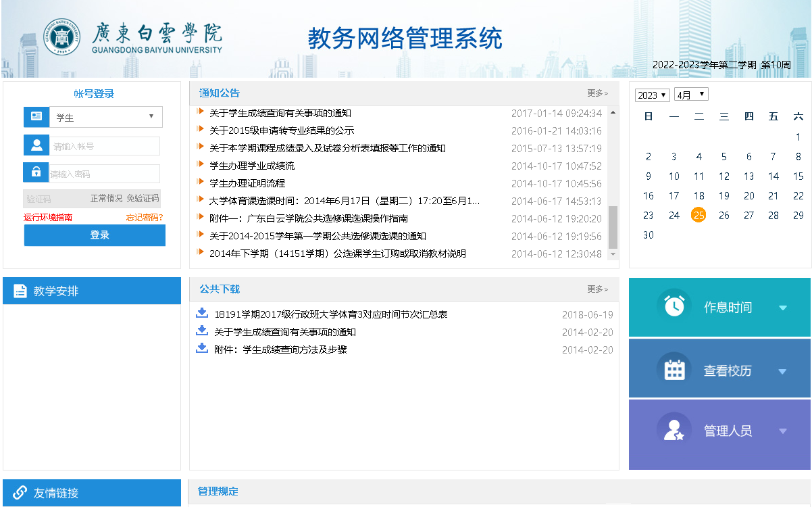812x507 pixels.
Task: Click the document icon beside 教学安排
Action: coord(20,291)
